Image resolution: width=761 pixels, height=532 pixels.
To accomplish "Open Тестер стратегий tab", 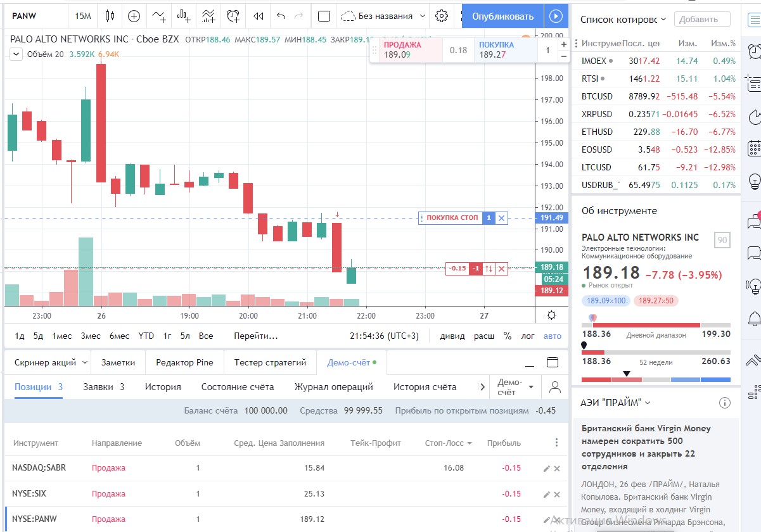I will (270, 363).
